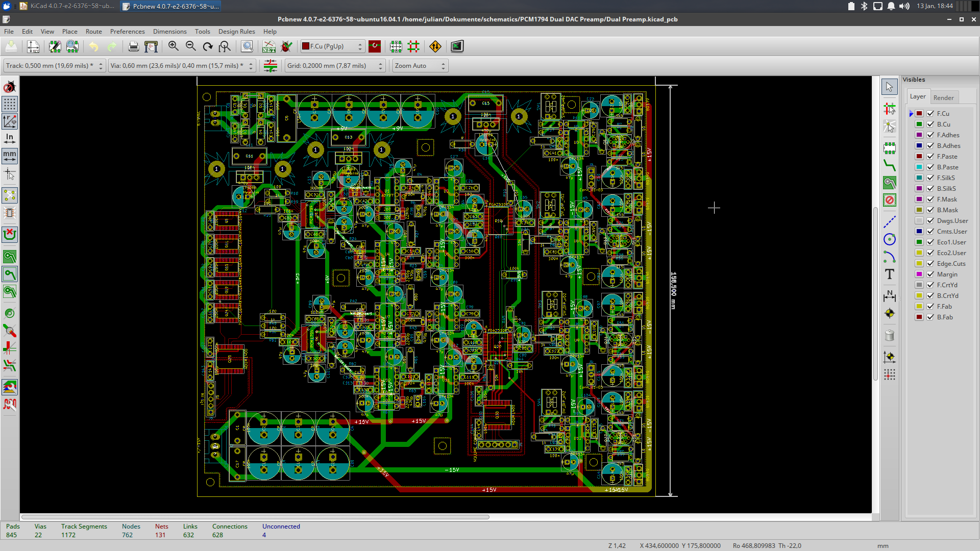
Task: Click the Delete items trash tool
Action: pos(890,335)
